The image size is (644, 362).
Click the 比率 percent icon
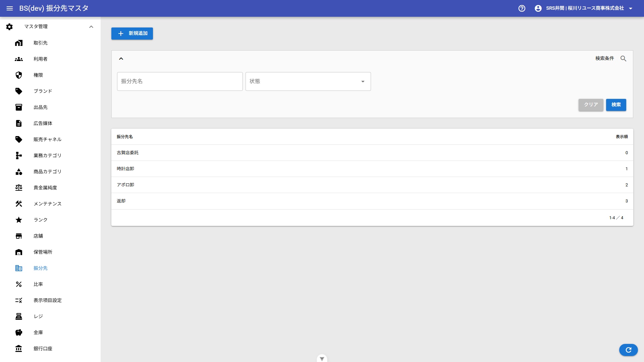[x=19, y=284]
